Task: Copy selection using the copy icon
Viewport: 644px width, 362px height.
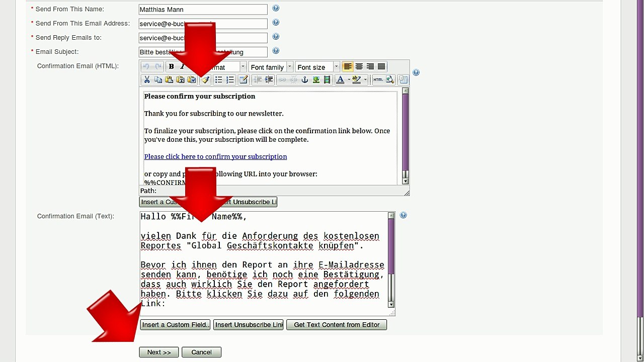Action: point(158,79)
